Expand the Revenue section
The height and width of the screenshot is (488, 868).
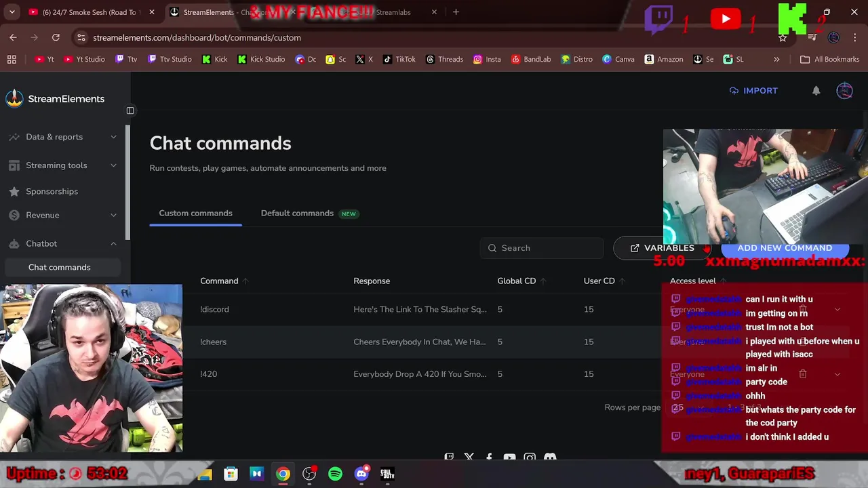(x=62, y=215)
